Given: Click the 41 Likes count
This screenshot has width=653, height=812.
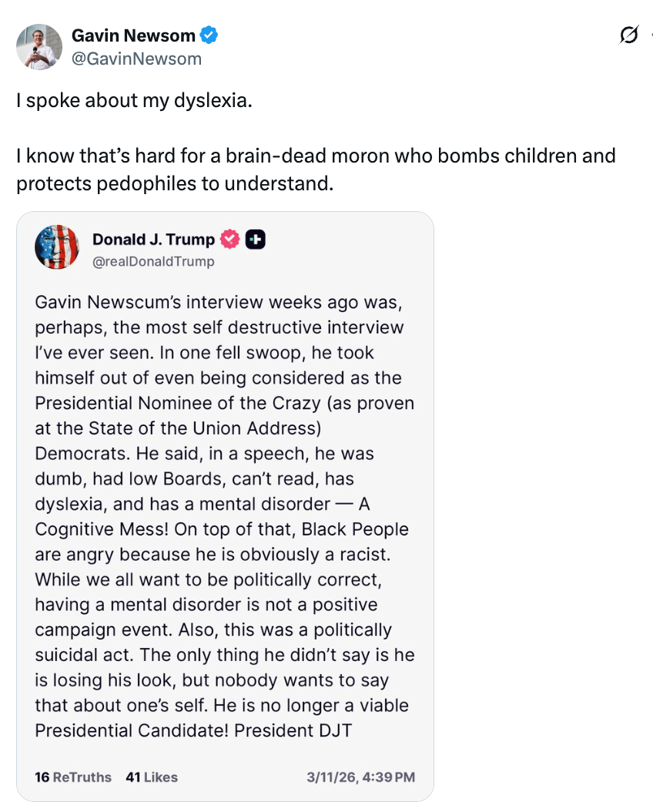Looking at the screenshot, I should pyautogui.click(x=152, y=777).
